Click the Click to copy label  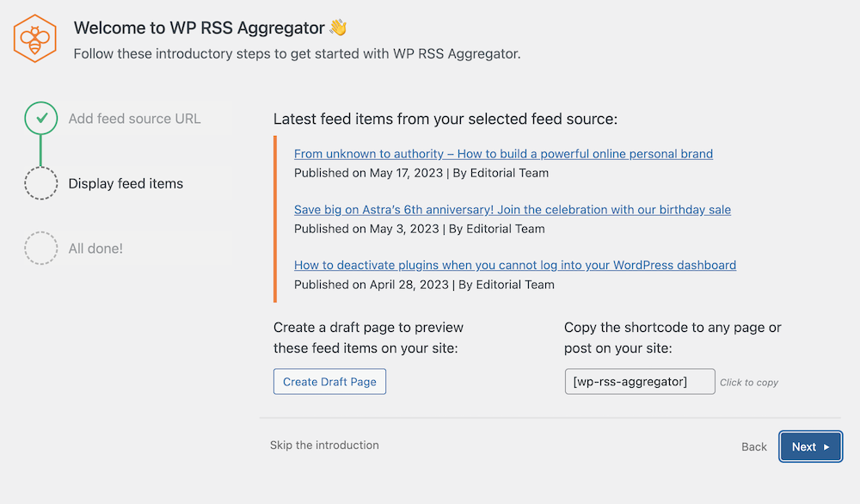tap(749, 383)
